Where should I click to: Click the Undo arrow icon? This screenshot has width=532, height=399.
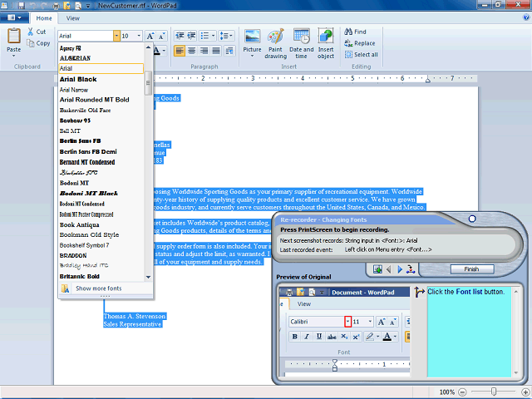click(33, 6)
